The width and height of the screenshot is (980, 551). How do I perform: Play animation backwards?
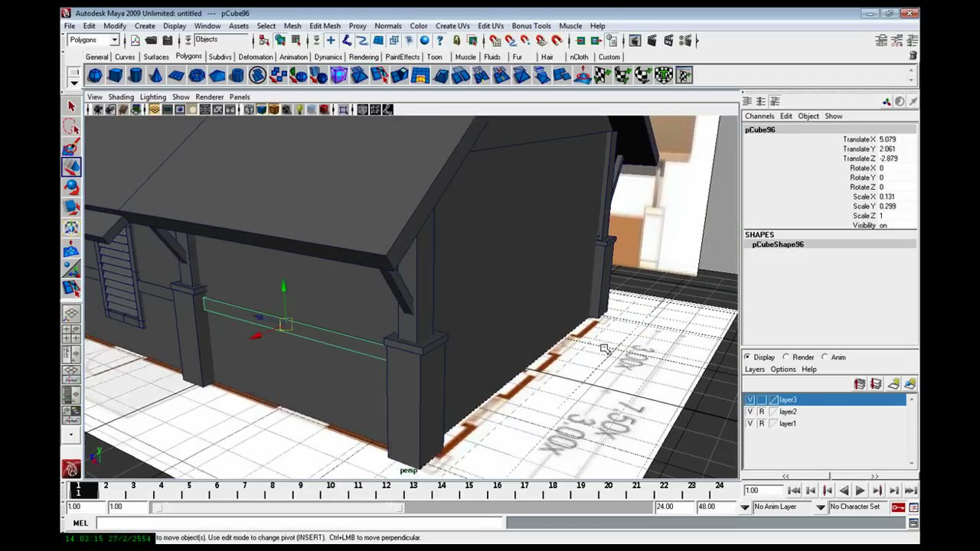844,491
